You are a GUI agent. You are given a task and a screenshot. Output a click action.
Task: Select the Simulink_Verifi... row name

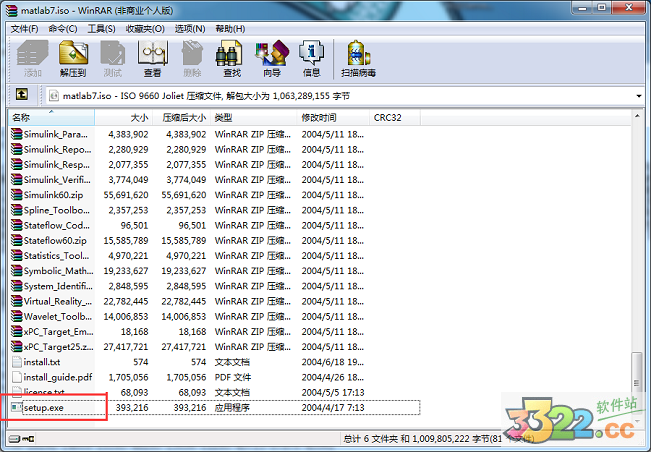tap(57, 180)
